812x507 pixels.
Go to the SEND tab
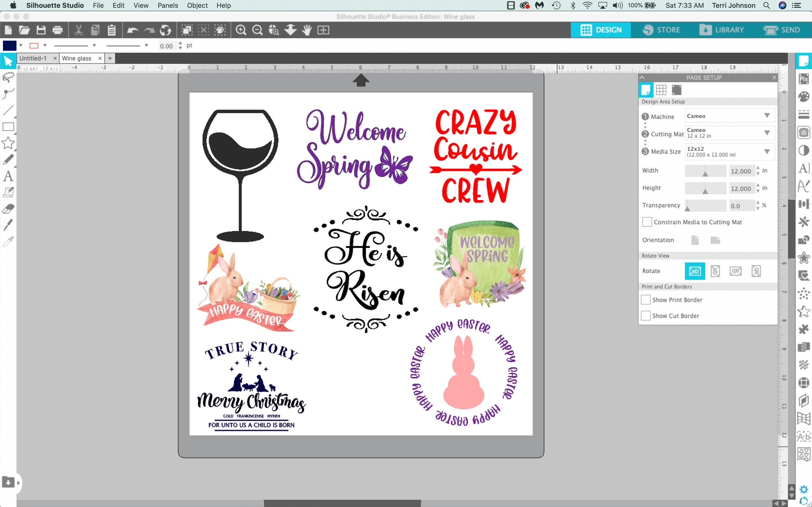[782, 30]
